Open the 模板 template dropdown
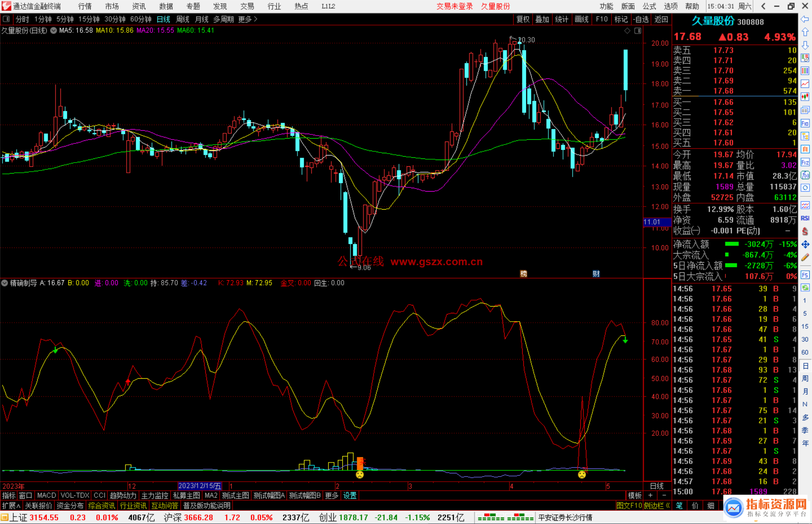 click(x=635, y=495)
